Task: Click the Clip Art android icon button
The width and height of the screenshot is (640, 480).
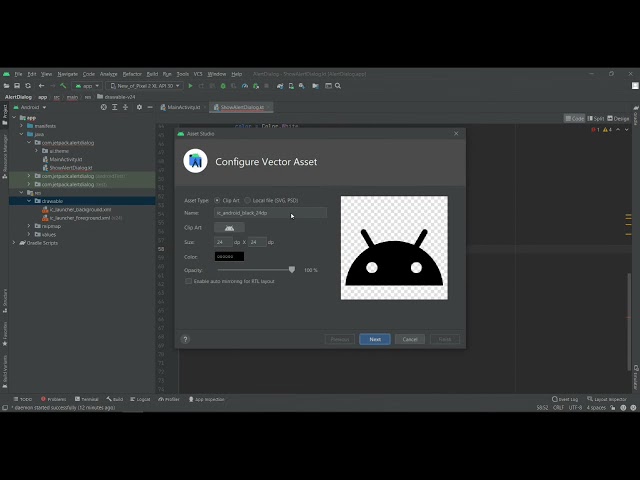Action: [x=229, y=227]
